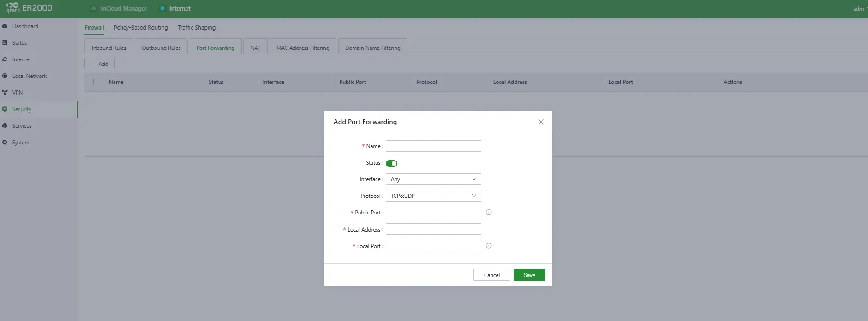Click the Local Address column header
The width and height of the screenshot is (868, 321).
pyautogui.click(x=510, y=82)
